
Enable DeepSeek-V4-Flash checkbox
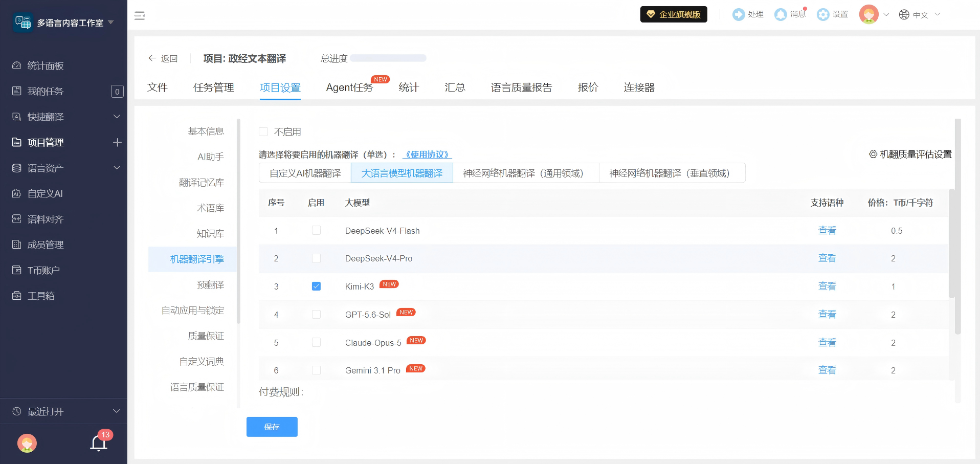point(316,231)
